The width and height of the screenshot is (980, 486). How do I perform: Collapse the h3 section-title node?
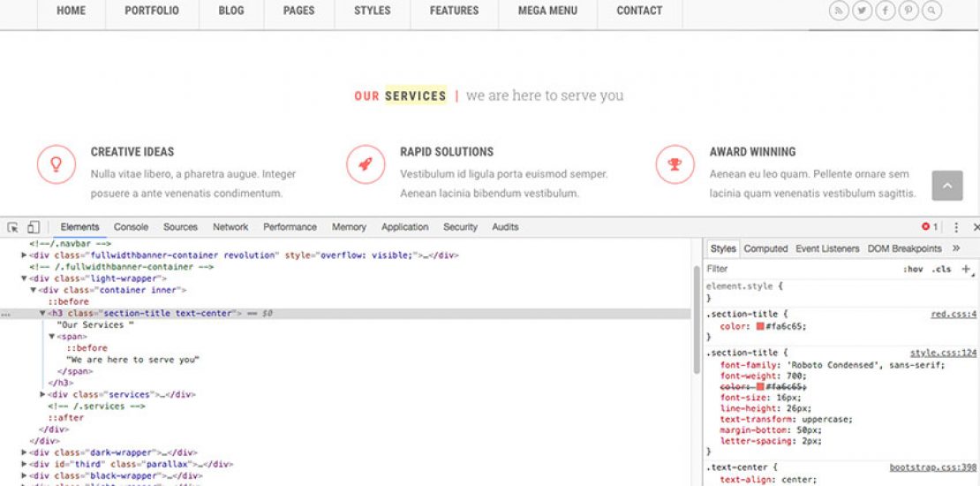click(x=42, y=314)
